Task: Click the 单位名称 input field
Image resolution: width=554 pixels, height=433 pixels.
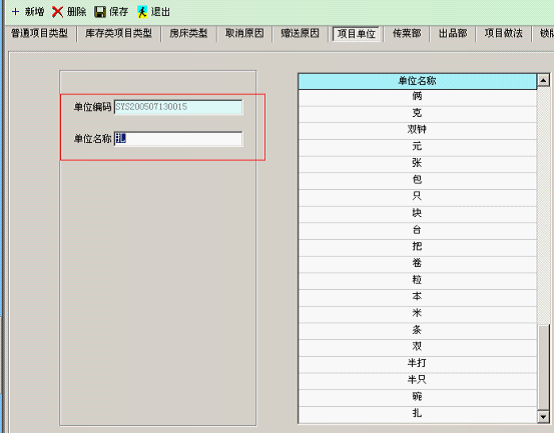Action: (x=178, y=138)
